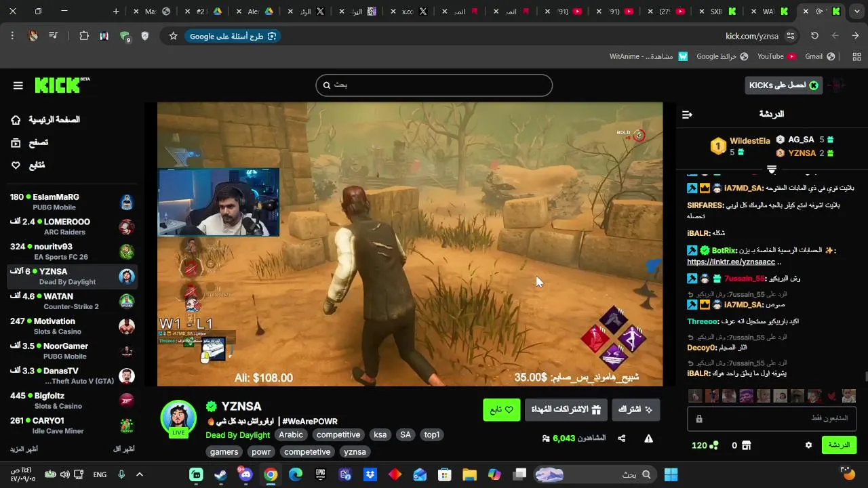Screen dimensions: 868x488
Task: Open the Chrome extensions puzzle icon
Action: [x=84, y=36]
